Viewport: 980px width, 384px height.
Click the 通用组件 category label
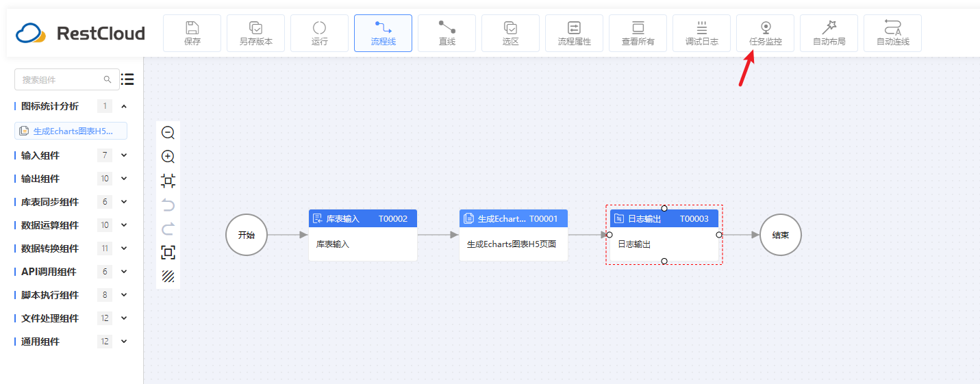40,342
